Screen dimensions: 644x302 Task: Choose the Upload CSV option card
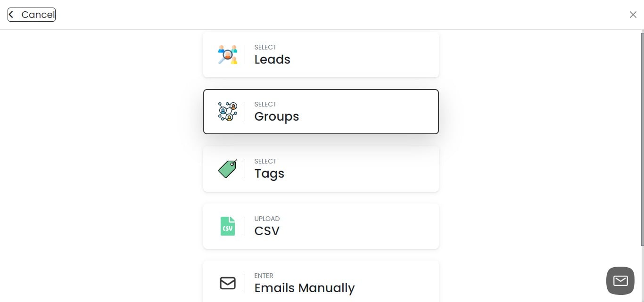coord(321,226)
